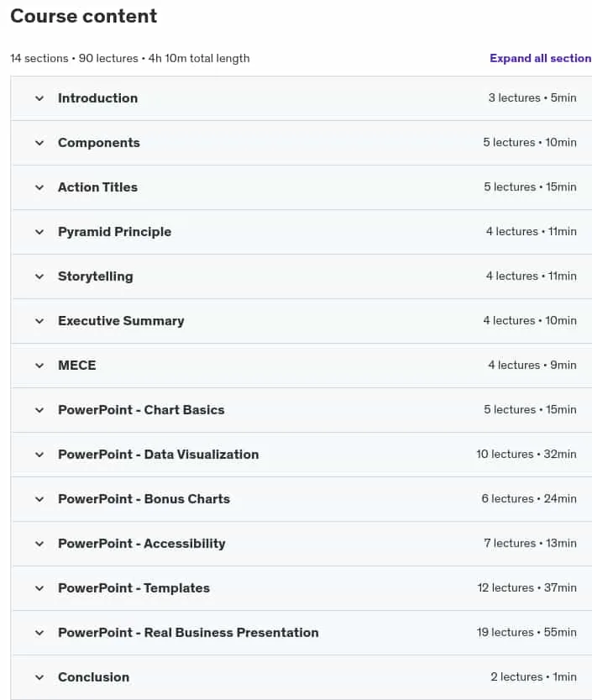The image size is (592, 700).
Task: Click chevron beside PowerPoint - Chart Basics
Action: (39, 410)
